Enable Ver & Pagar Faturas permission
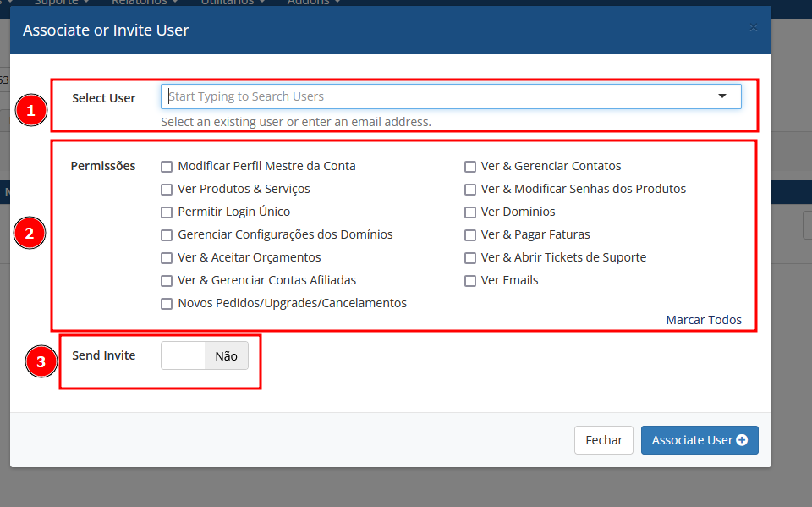The width and height of the screenshot is (812, 507). [x=469, y=234]
